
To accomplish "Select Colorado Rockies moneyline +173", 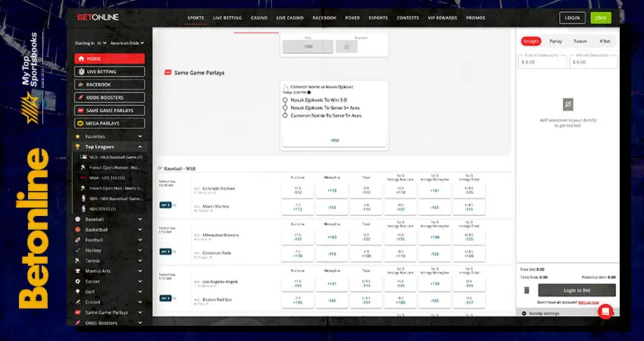I will tap(332, 191).
